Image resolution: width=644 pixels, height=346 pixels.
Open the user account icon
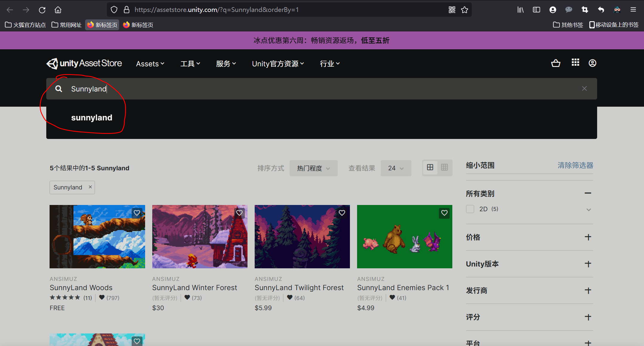click(x=592, y=63)
